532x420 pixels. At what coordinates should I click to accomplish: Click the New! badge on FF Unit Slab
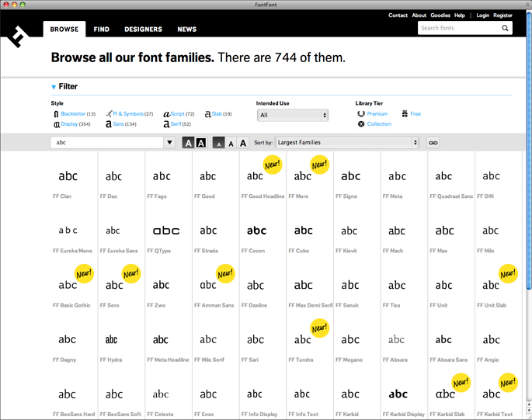(508, 274)
